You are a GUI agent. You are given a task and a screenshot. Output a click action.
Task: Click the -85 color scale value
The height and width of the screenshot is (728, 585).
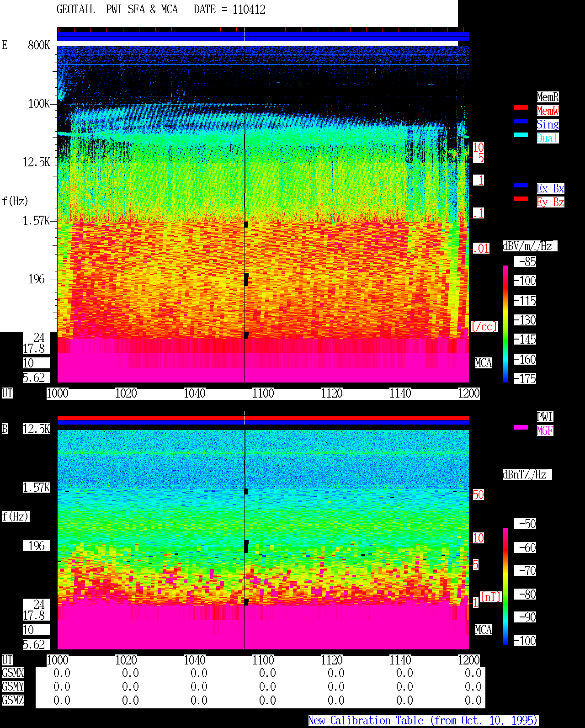525,261
